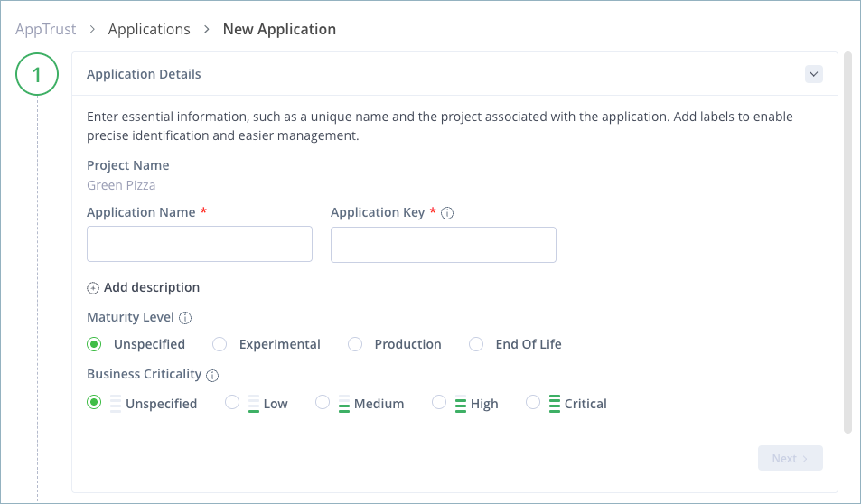Select Production maturity level
Screen dimensions: 861x504
(x=355, y=344)
